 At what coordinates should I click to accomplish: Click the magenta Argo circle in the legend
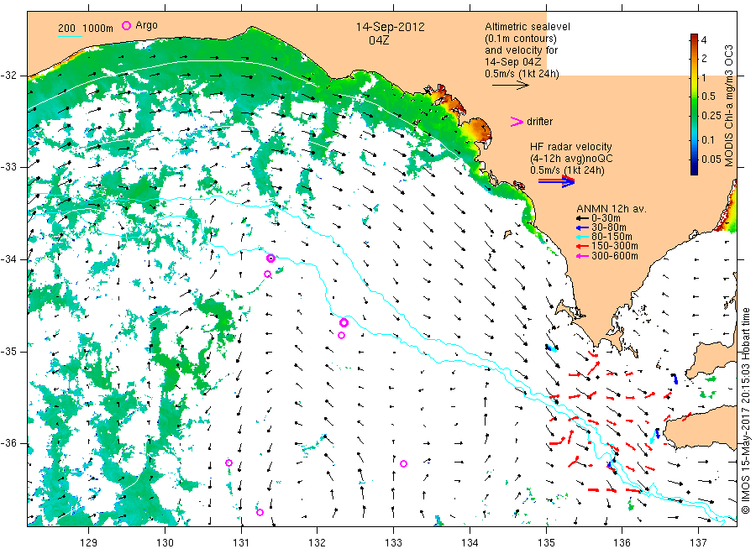click(x=126, y=25)
